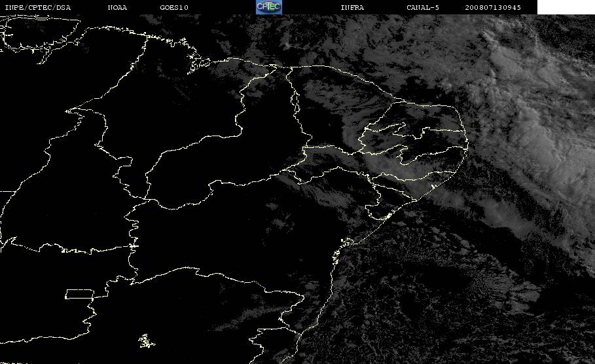
Task: Click the bright coastal bay marker midway down the east coast
Action: [346, 242]
